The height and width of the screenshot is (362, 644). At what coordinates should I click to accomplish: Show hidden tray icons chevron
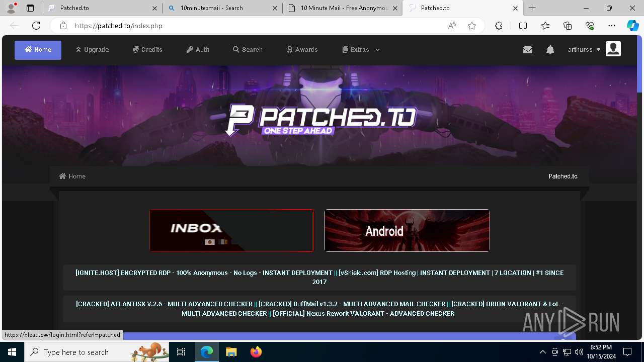coord(542,352)
